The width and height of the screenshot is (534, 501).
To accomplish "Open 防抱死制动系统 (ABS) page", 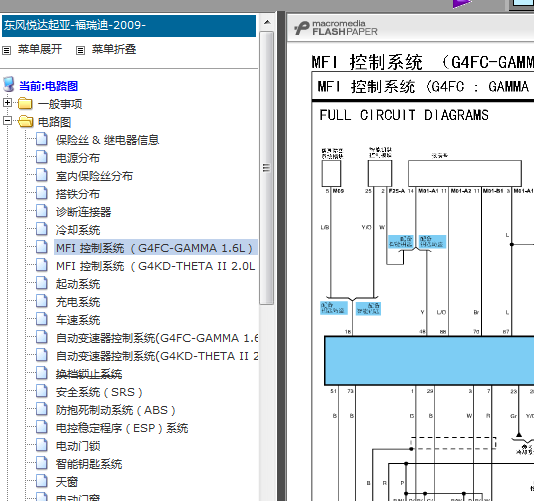I will [115, 410].
